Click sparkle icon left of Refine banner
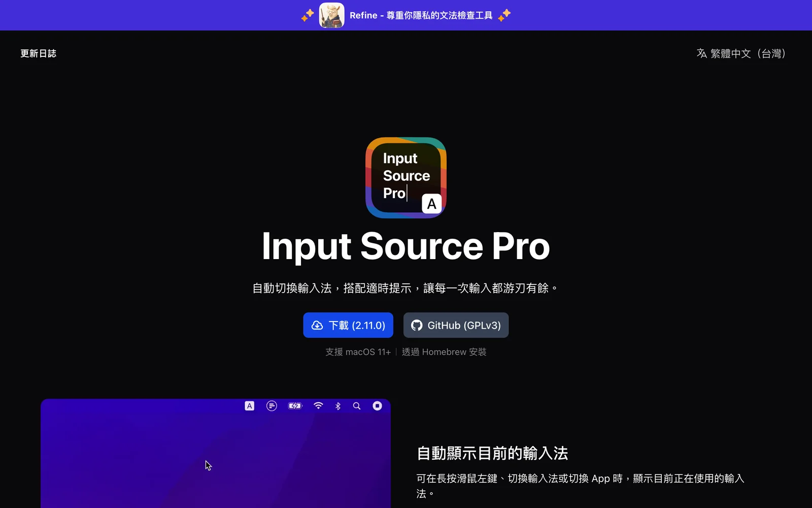Image resolution: width=812 pixels, height=508 pixels. (308, 15)
